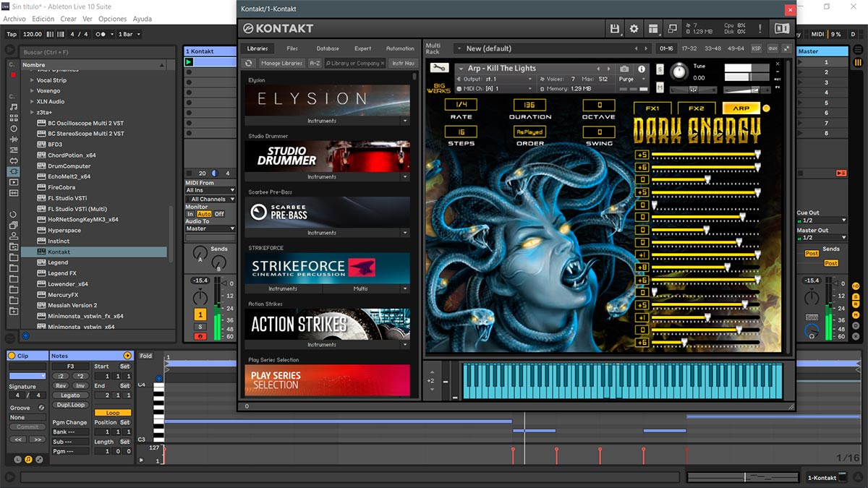Image resolution: width=868 pixels, height=488 pixels.
Task: Switch to Kontakt Database tab
Action: pos(328,48)
